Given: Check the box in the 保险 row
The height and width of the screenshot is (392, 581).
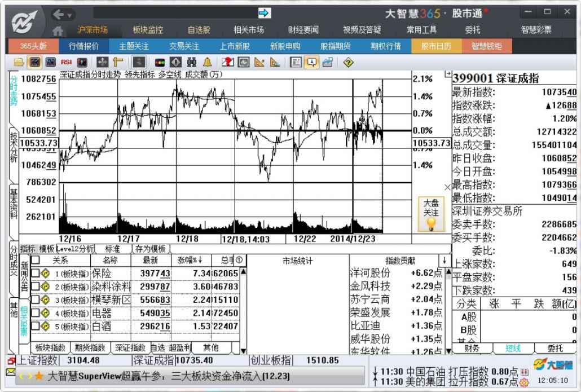Looking at the screenshot, I should [36, 274].
